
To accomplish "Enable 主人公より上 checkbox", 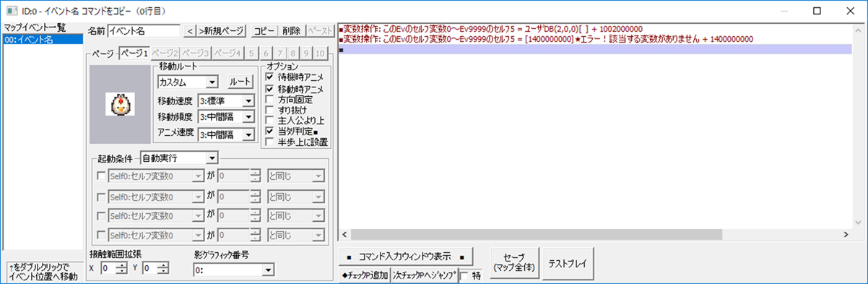I will point(270,121).
